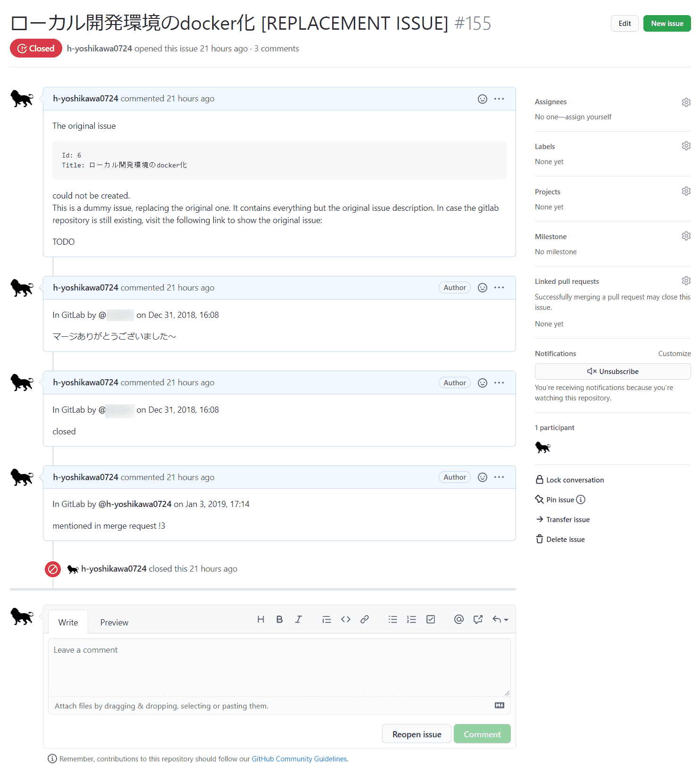Click Reopen issue button
The image size is (700, 773).
(417, 734)
